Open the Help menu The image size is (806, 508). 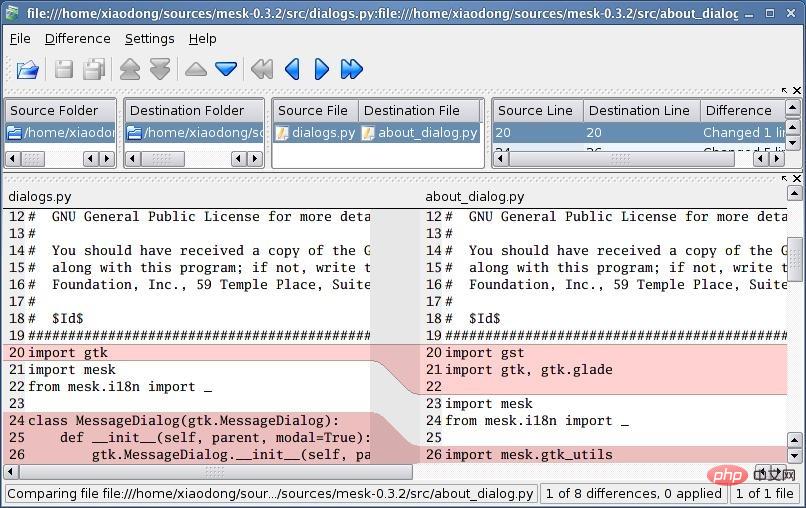[x=203, y=39]
